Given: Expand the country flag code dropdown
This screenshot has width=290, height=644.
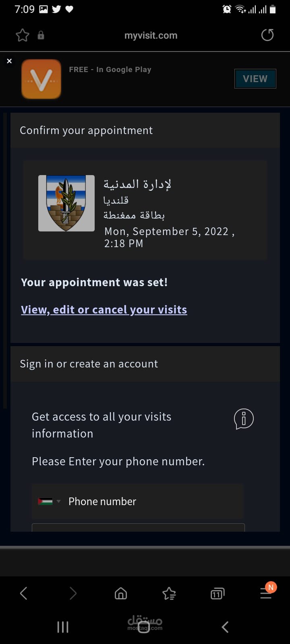Looking at the screenshot, I should [49, 502].
